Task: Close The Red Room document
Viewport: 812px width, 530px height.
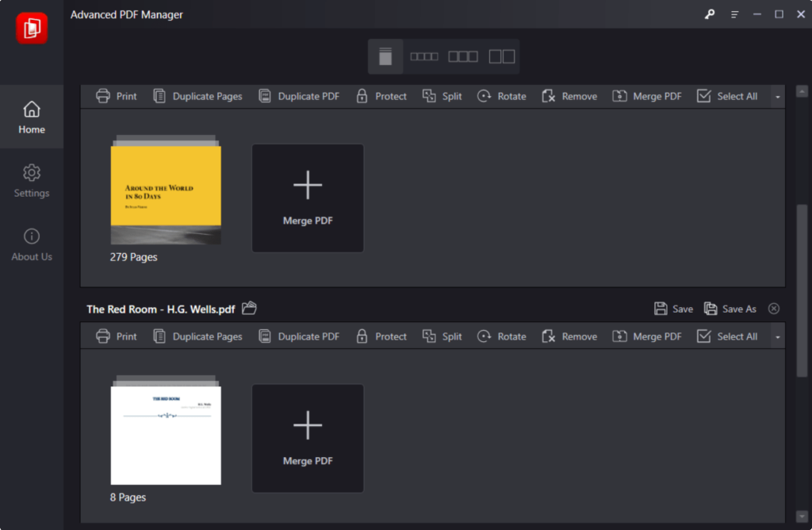Action: (x=774, y=309)
